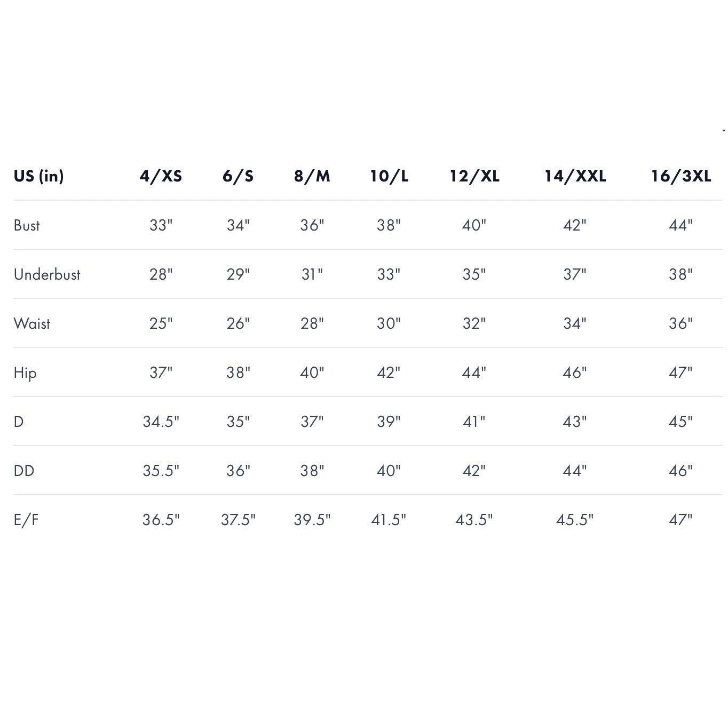Select the Waist measurement for size 4/XS
The width and height of the screenshot is (728, 728).
coord(161,323)
